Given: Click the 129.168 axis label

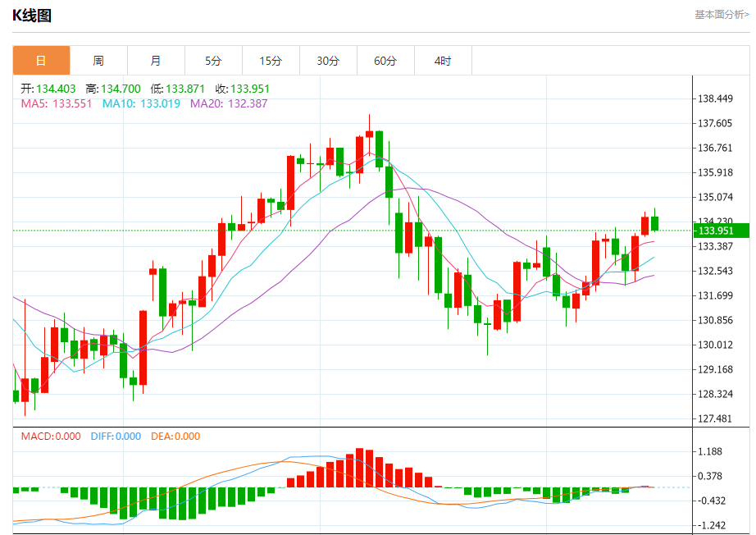Looking at the screenshot, I should pyautogui.click(x=716, y=369).
